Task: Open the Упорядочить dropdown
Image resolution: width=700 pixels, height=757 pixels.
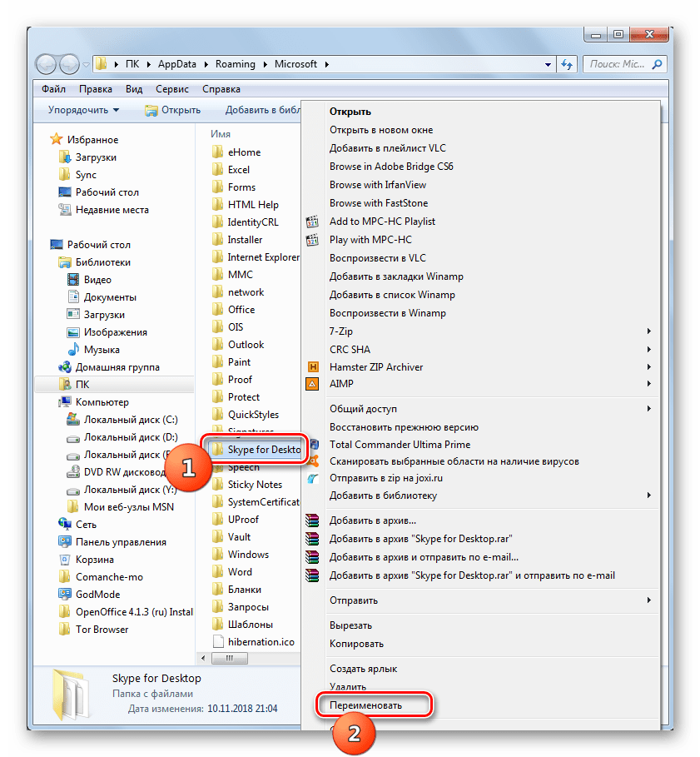Action: [83, 110]
